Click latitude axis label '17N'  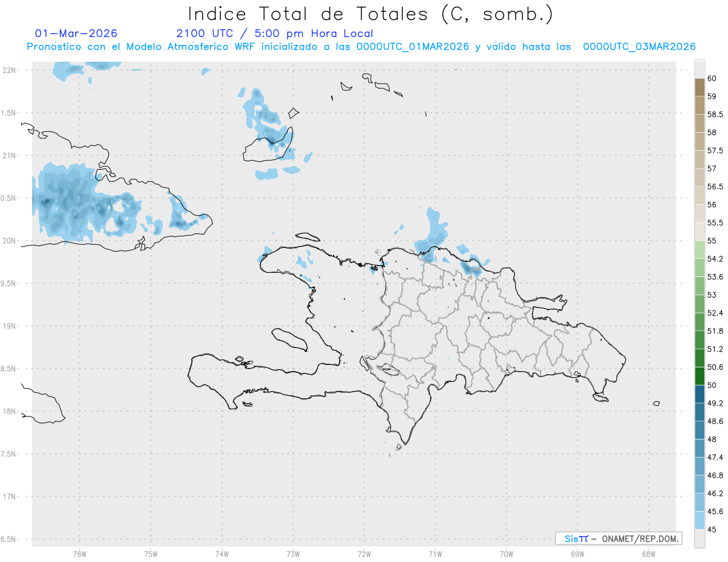[x=9, y=497]
